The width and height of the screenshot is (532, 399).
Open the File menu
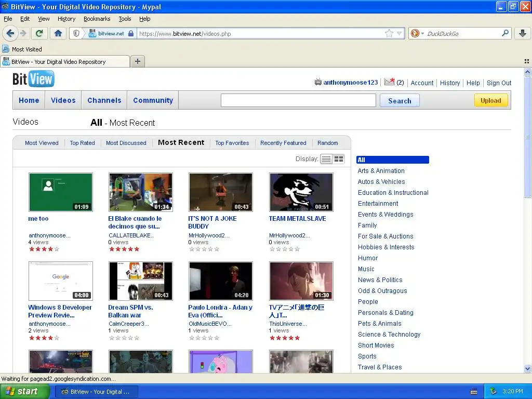tap(8, 19)
